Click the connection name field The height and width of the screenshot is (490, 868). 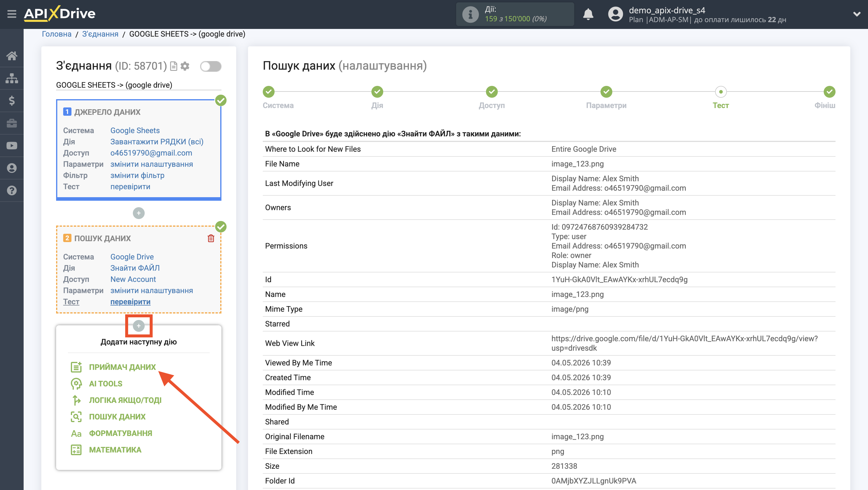tap(138, 85)
